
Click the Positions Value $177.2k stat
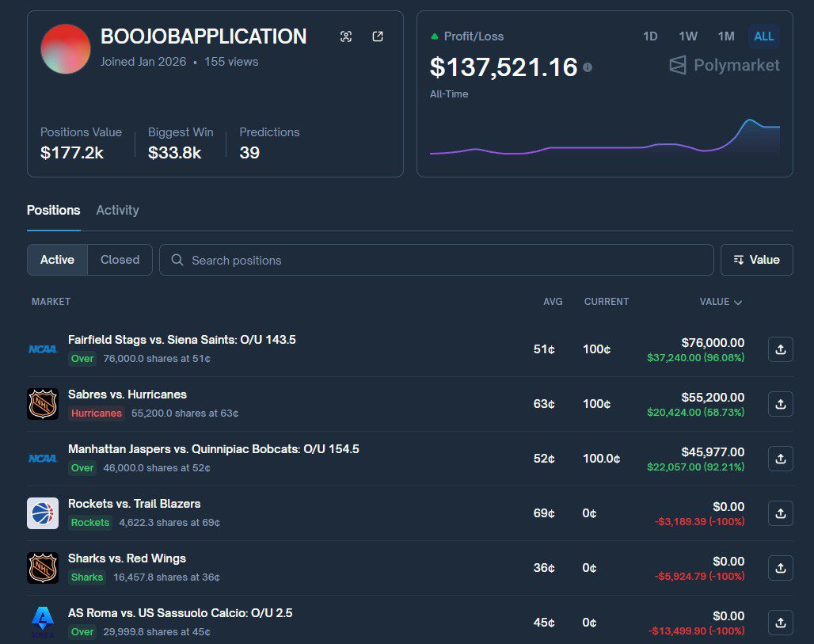tap(81, 143)
